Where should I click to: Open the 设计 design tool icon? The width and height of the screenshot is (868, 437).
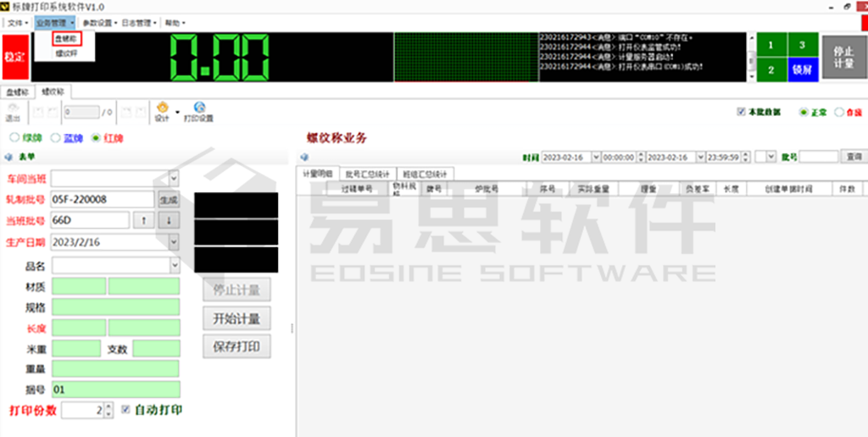163,111
